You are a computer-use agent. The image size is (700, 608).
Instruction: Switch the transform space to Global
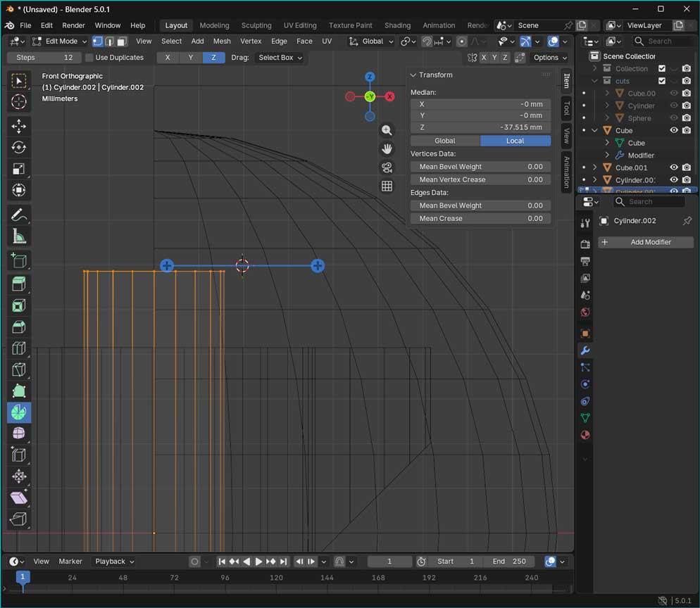pyautogui.click(x=444, y=141)
